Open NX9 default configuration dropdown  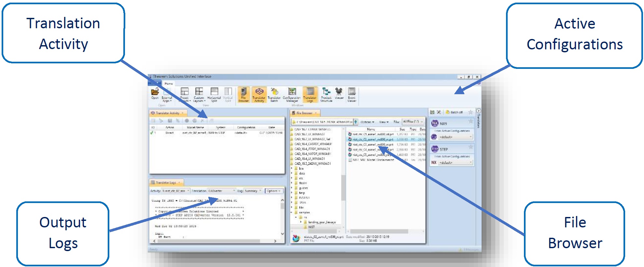[x=456, y=137]
